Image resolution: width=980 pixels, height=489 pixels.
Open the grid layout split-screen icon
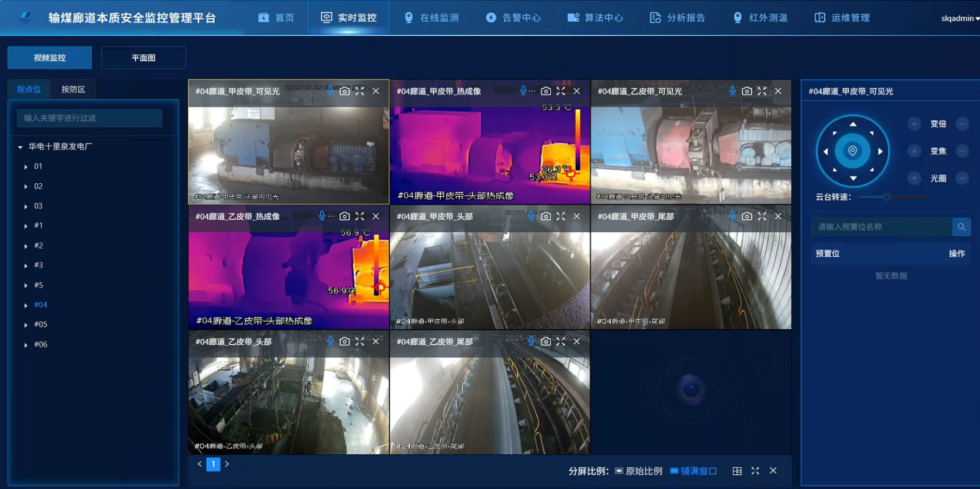(x=737, y=471)
